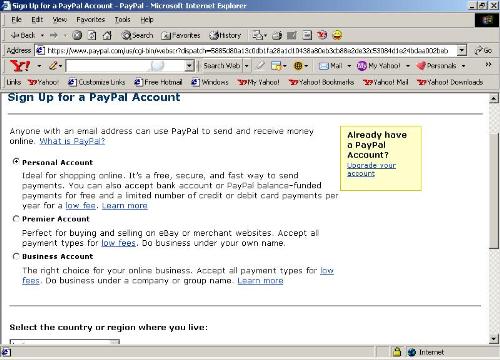
Task: Open the Yahoo! logo dropdown arrow
Action: [x=39, y=66]
